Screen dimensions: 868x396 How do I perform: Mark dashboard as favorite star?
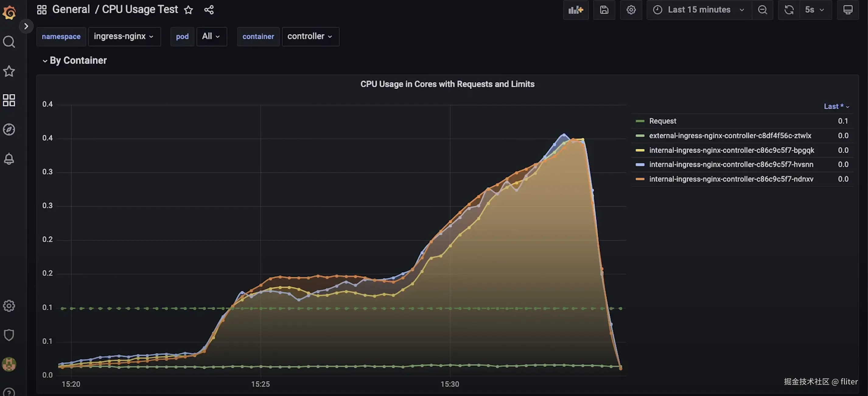[188, 10]
